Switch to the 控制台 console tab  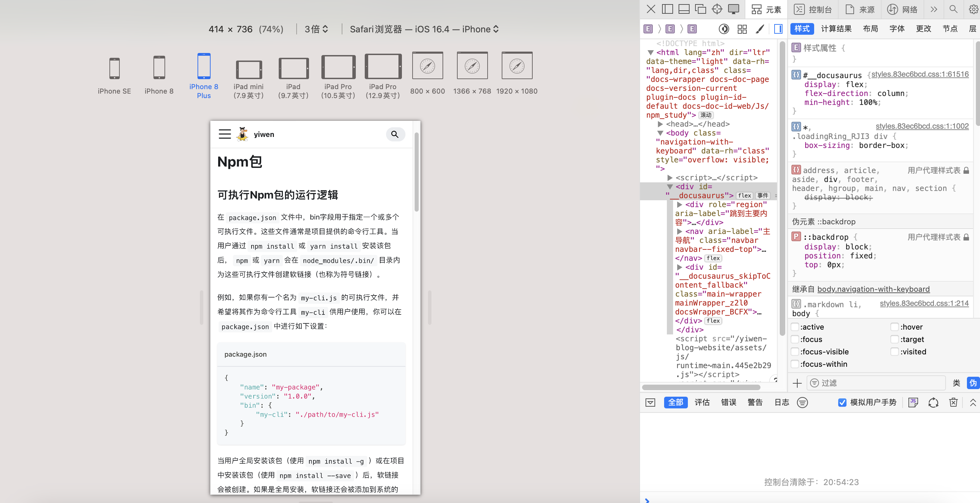click(813, 9)
